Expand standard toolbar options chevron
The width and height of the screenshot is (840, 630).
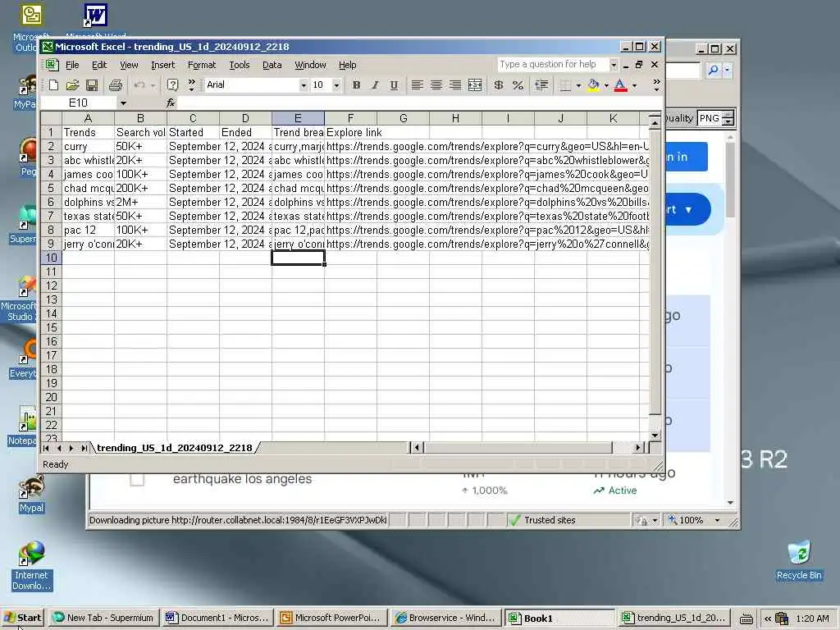pos(192,84)
